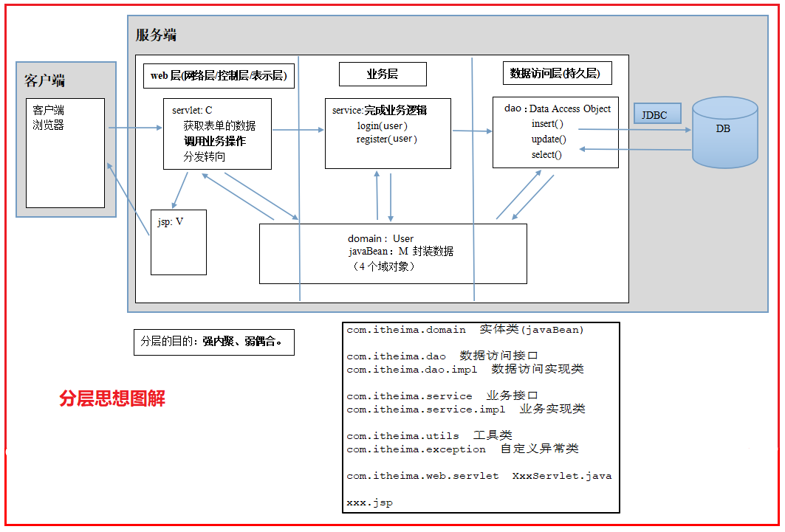
Task: Click (4个域对象) text
Action: [x=383, y=266]
